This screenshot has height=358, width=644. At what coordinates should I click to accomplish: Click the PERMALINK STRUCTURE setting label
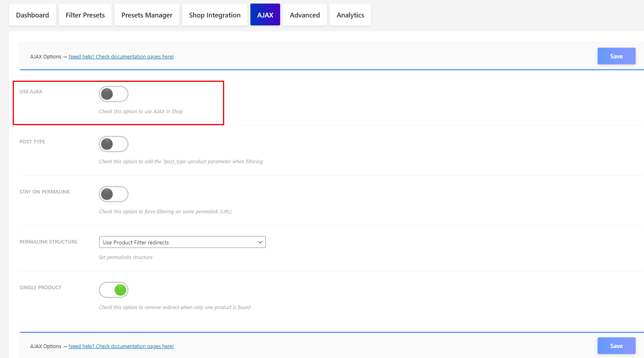48,242
